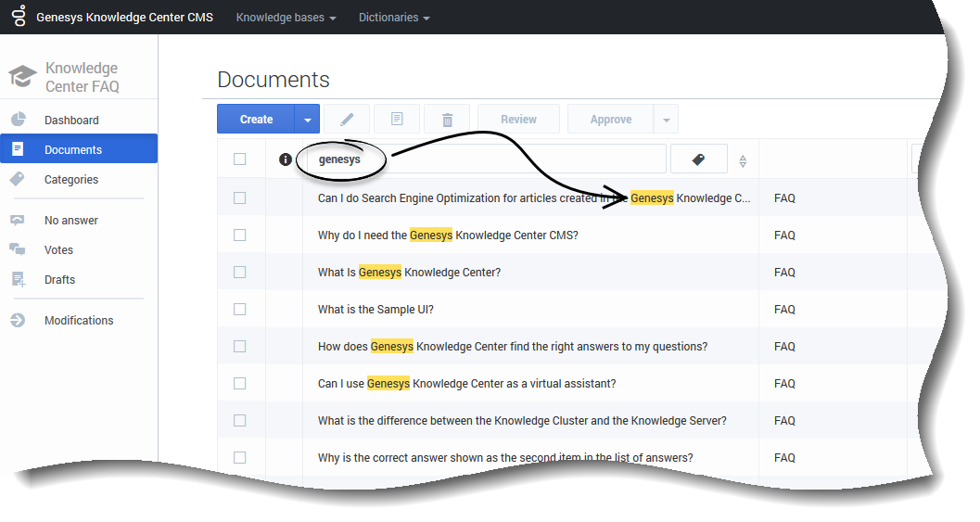Click the blue Create button
The width and height of the screenshot is (980, 522).
(x=256, y=120)
